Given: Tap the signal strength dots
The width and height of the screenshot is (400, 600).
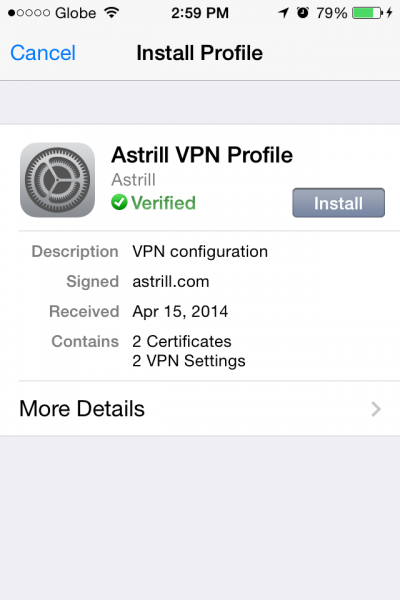Looking at the screenshot, I should [x=29, y=13].
